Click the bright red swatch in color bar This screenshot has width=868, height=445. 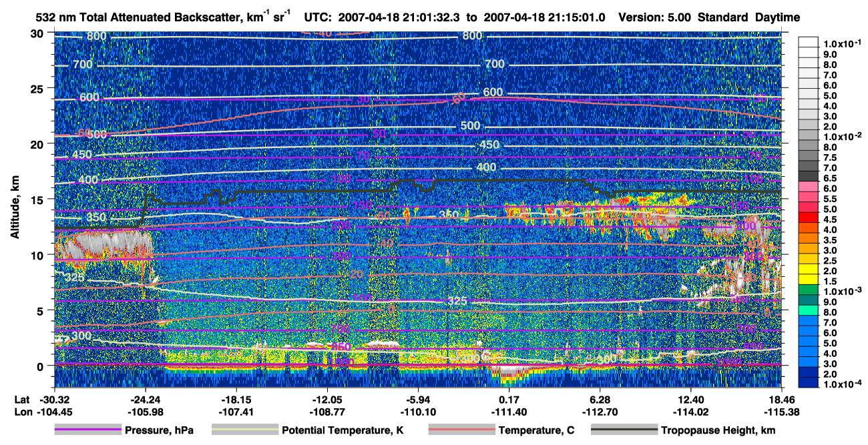click(807, 219)
